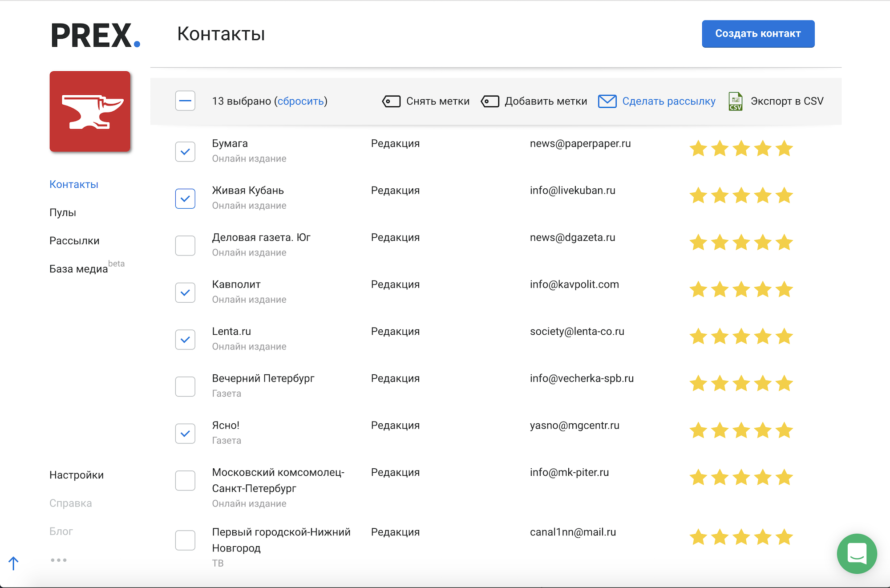
Task: Click email society@lenta-co.ru
Action: click(577, 332)
